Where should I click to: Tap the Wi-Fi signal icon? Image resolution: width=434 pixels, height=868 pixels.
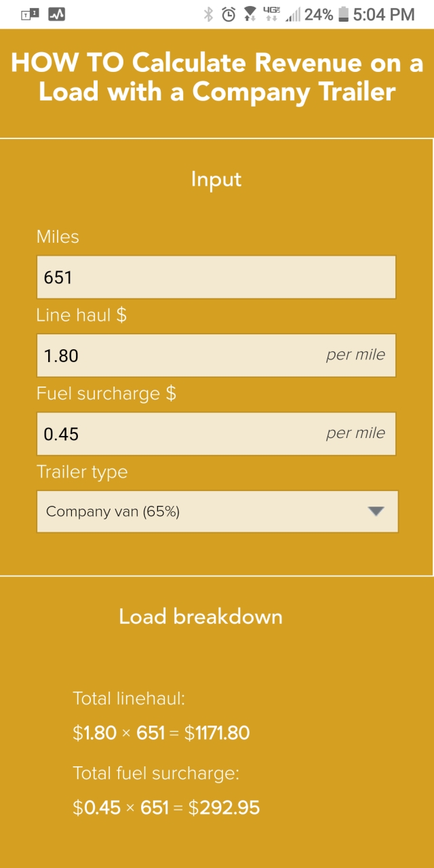(x=250, y=14)
